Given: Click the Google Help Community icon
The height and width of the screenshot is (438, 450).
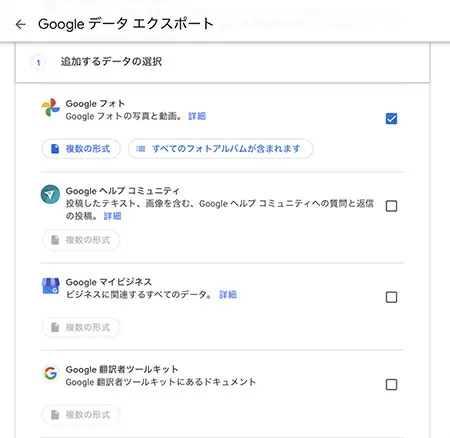Looking at the screenshot, I should [x=50, y=194].
